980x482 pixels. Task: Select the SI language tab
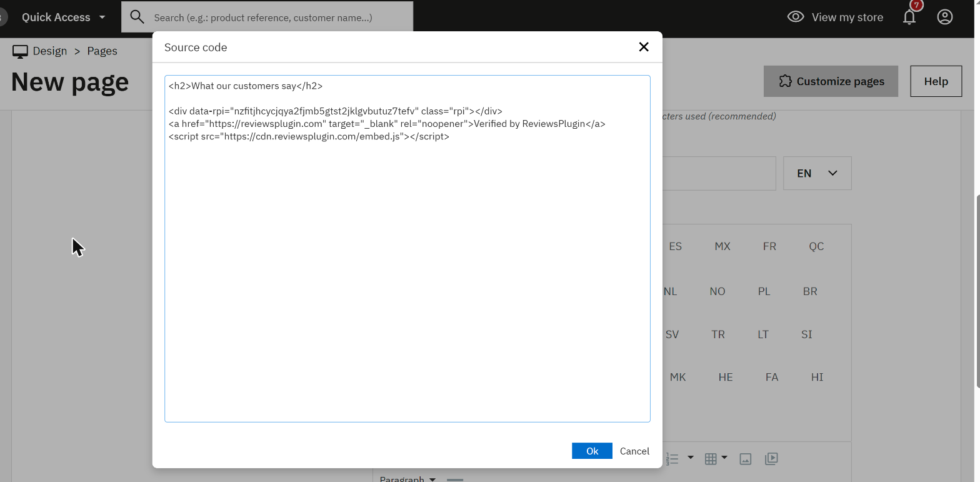pos(807,334)
